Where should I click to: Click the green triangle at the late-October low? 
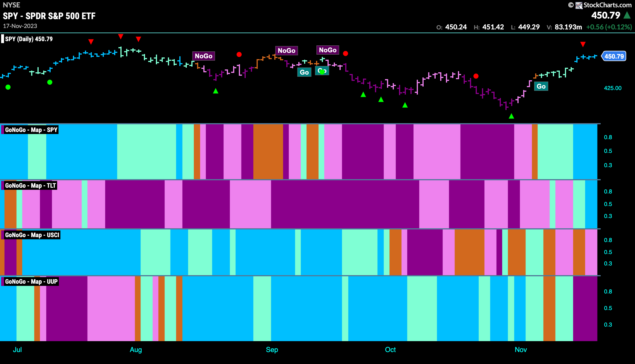point(511,116)
